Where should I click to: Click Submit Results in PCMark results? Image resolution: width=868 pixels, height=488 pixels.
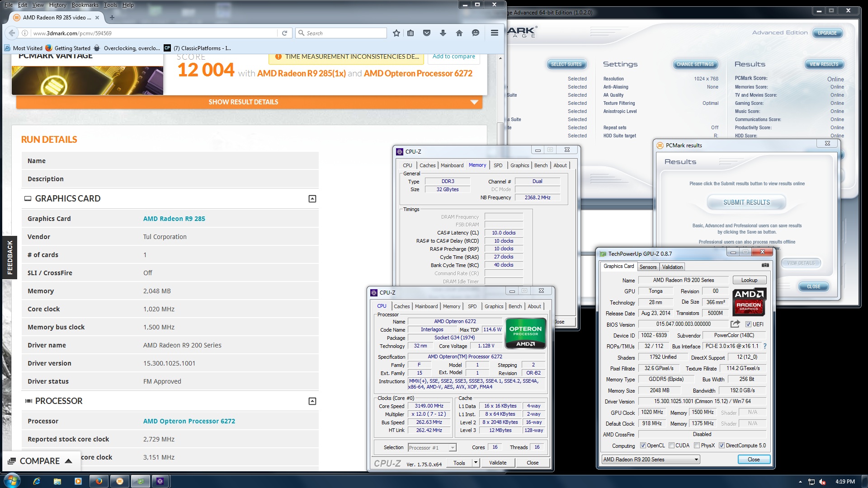(x=746, y=202)
